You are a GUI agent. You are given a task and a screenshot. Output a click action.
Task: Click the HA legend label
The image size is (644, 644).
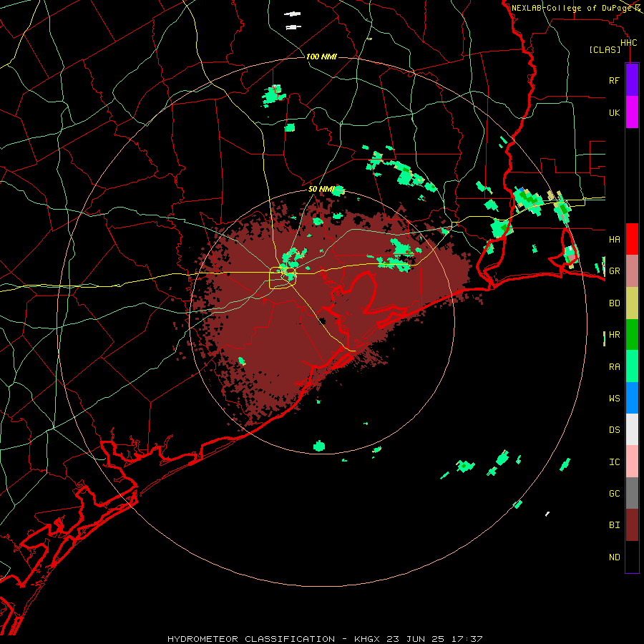point(614,239)
